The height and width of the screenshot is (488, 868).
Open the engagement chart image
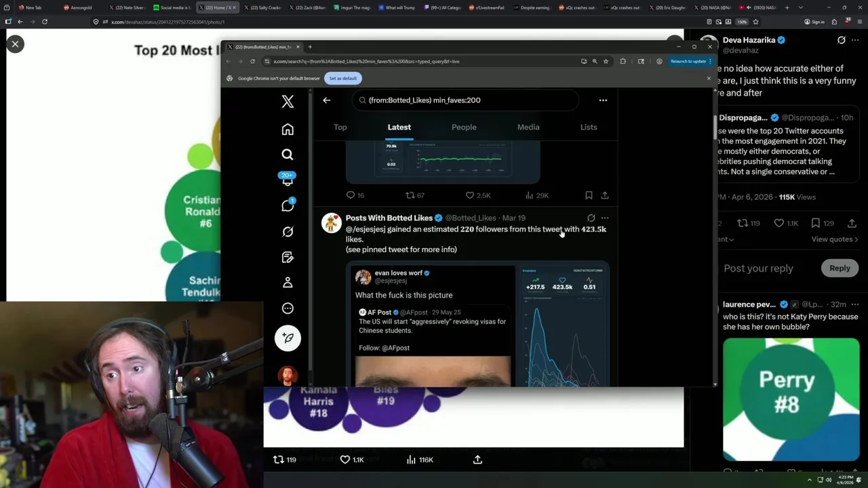564,325
